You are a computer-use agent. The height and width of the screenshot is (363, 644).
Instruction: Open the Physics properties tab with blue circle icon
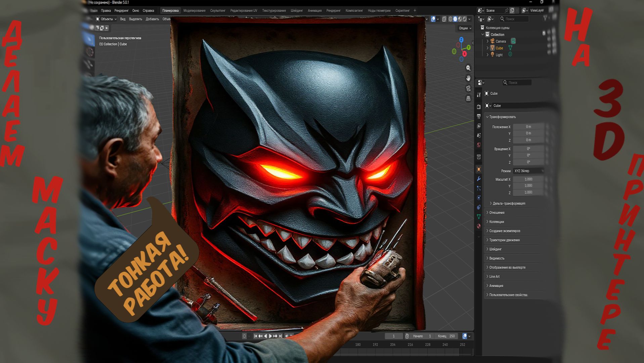(479, 198)
